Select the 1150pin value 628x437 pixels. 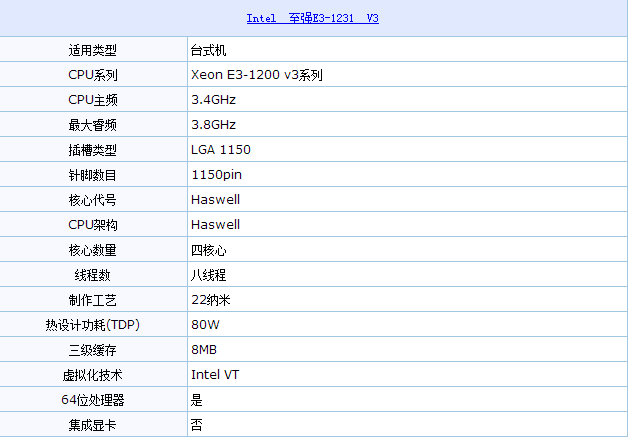(217, 175)
